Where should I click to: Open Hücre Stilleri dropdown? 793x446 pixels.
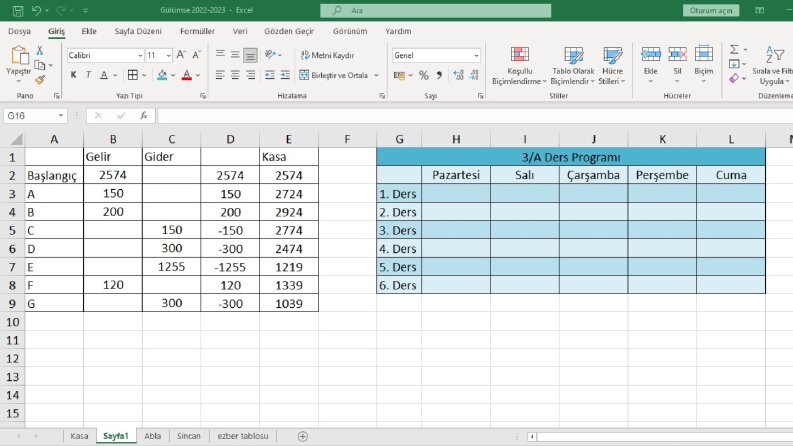(612, 65)
